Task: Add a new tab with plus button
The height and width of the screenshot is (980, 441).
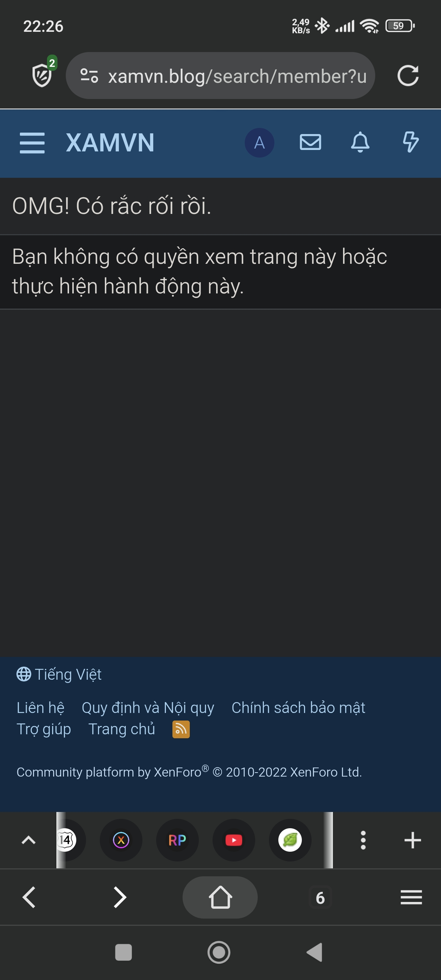Action: 412,840
